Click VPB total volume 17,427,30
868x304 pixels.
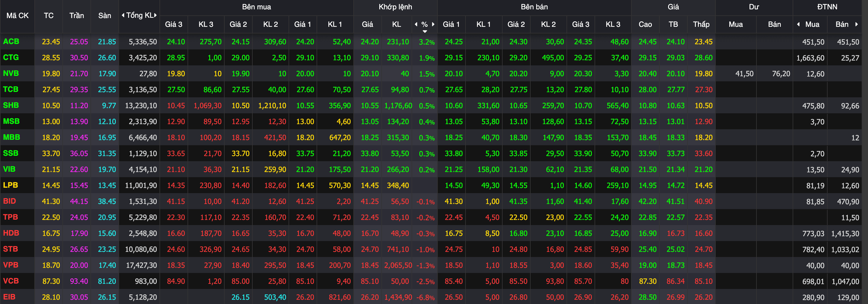(x=141, y=265)
